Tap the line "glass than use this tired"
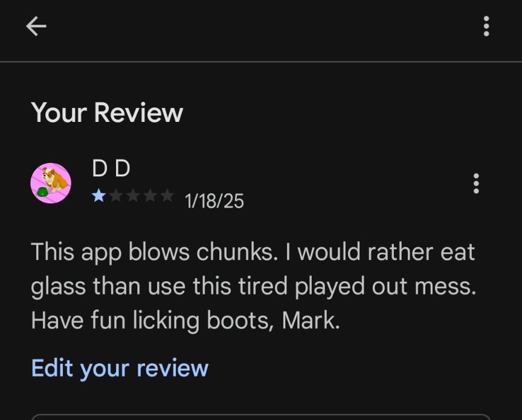 click(x=253, y=287)
